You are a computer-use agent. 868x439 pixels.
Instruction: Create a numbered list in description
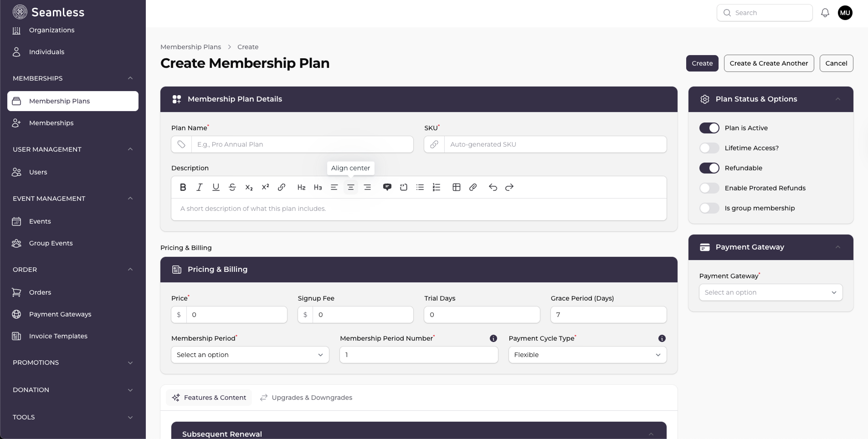437,187
